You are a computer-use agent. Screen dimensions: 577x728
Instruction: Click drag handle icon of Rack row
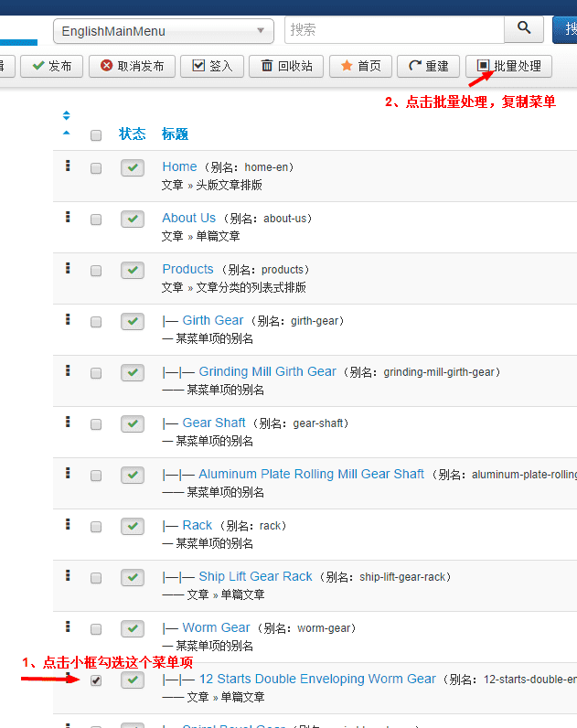point(68,524)
